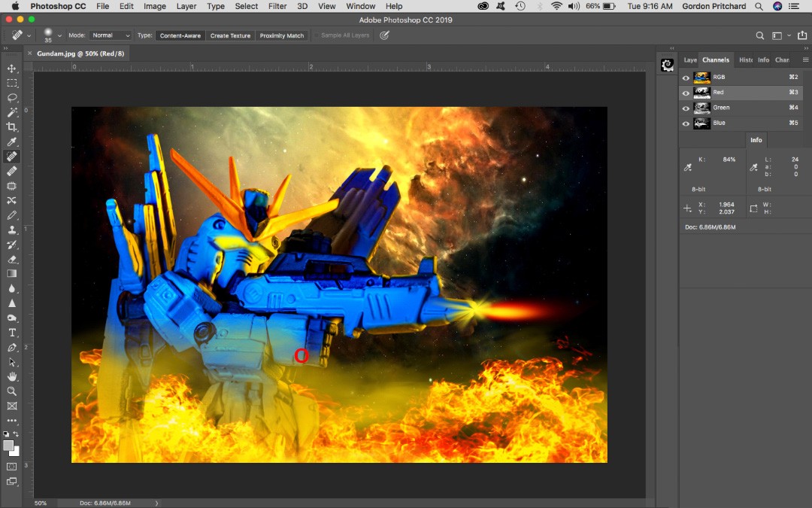Open the second readout eyedropper options in Info
812x508 pixels.
(753, 167)
